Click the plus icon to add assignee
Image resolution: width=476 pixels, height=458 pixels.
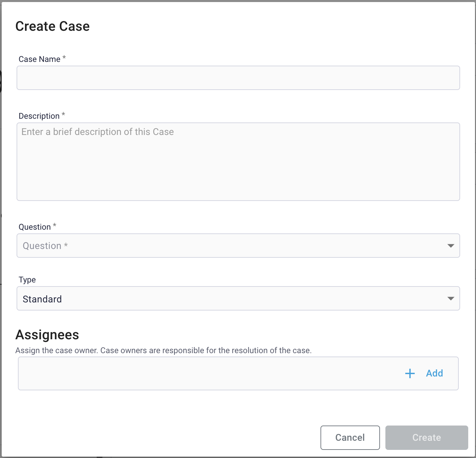[409, 373]
